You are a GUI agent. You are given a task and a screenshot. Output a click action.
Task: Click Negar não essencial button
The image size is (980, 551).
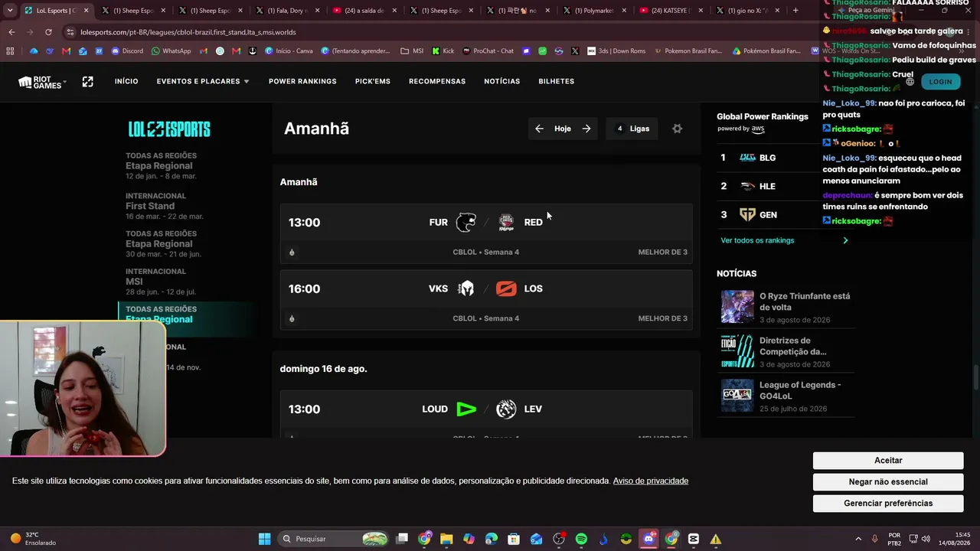tap(888, 482)
